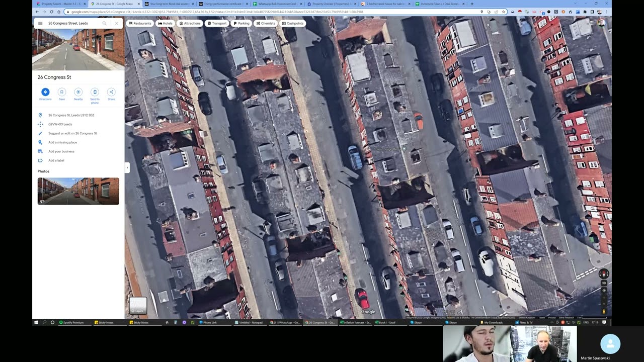Viewport: 644px width, 362px height.
Task: Click the search magnifier icon
Action: 105,23
